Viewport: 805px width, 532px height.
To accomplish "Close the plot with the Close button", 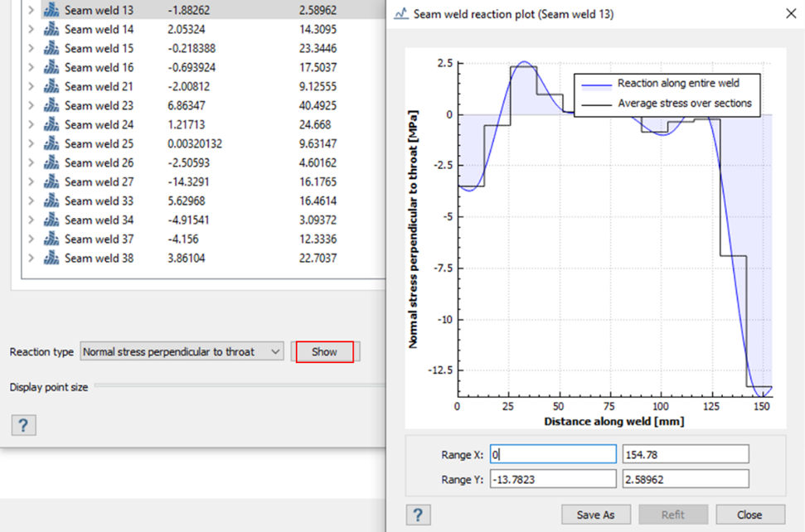I will point(749,515).
